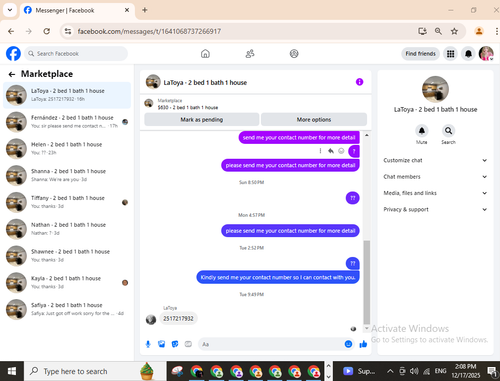Reply to the '?' message arrow icon
Image resolution: width=500 pixels, height=381 pixels.
(331, 151)
